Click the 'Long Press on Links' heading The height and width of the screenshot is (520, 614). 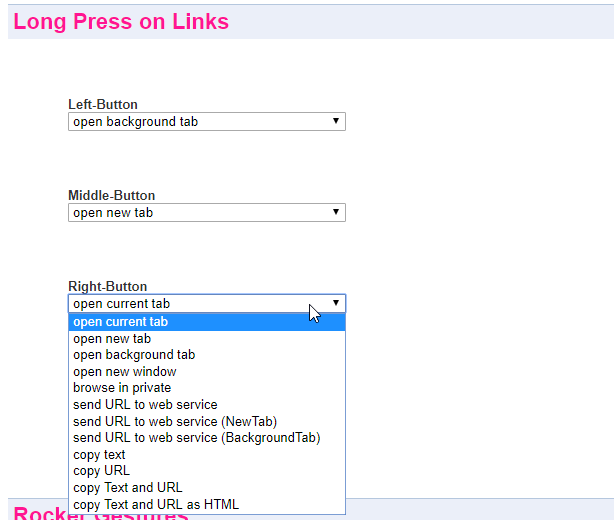pos(121,22)
